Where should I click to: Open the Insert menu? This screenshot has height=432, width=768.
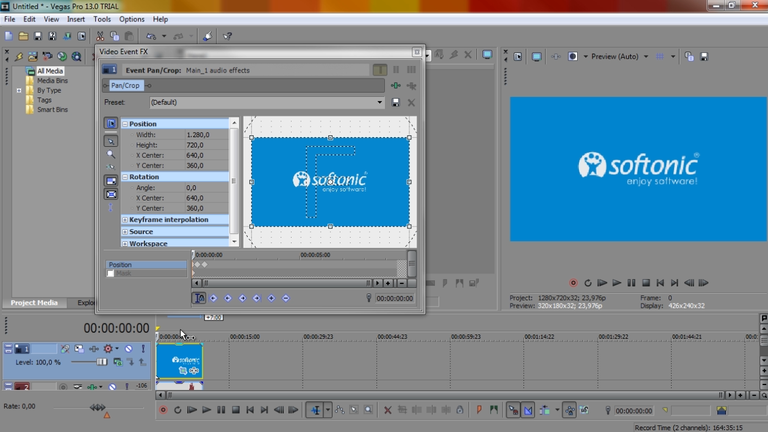76,20
